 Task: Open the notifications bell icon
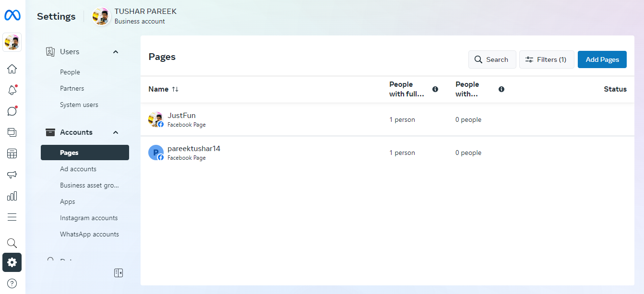[x=12, y=90]
